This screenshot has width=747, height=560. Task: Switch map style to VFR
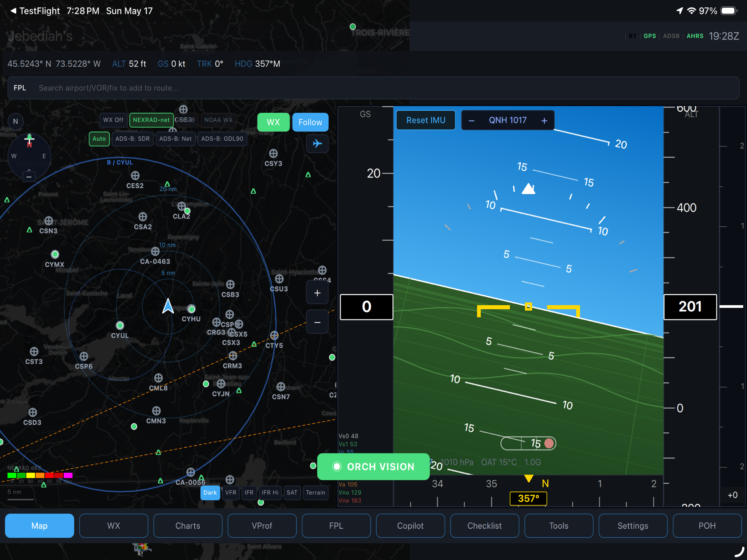[231, 493]
